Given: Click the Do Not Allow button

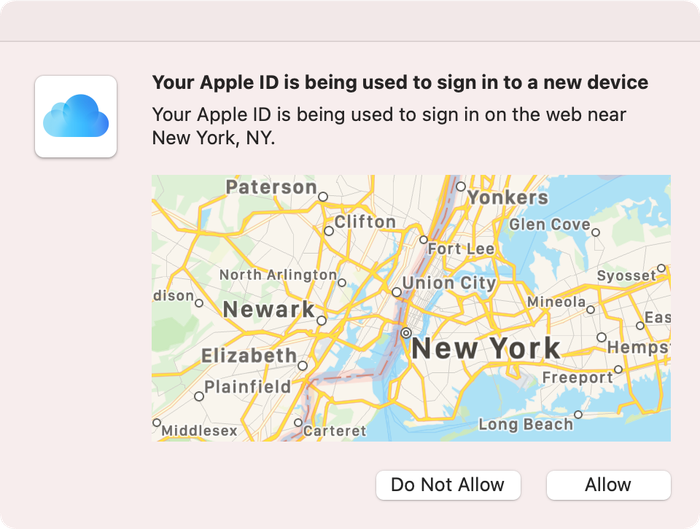Looking at the screenshot, I should (448, 485).
